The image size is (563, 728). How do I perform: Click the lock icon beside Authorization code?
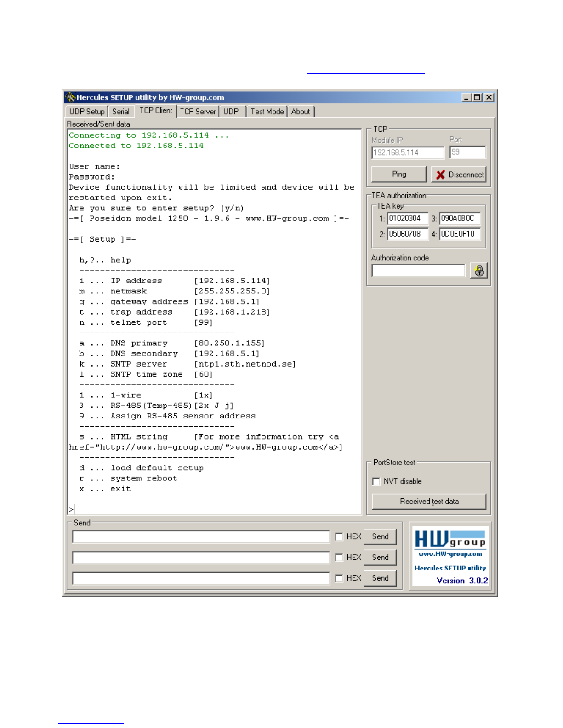(x=479, y=271)
